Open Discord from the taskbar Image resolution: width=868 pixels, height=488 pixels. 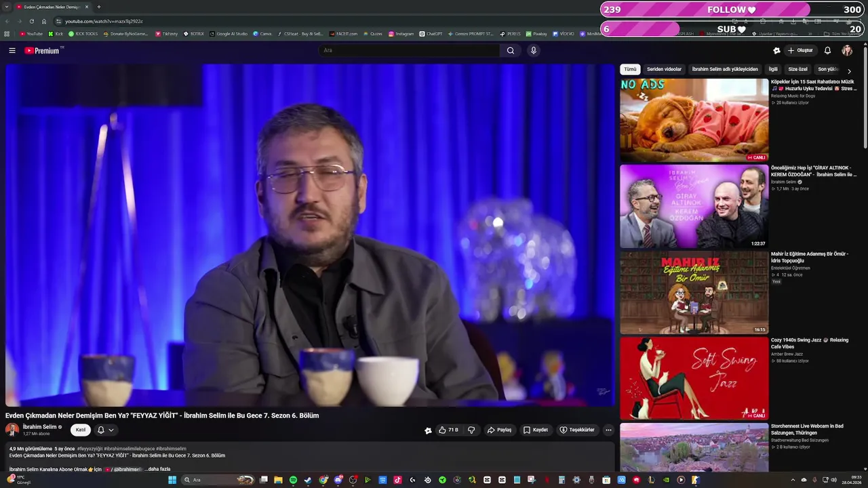tap(338, 480)
